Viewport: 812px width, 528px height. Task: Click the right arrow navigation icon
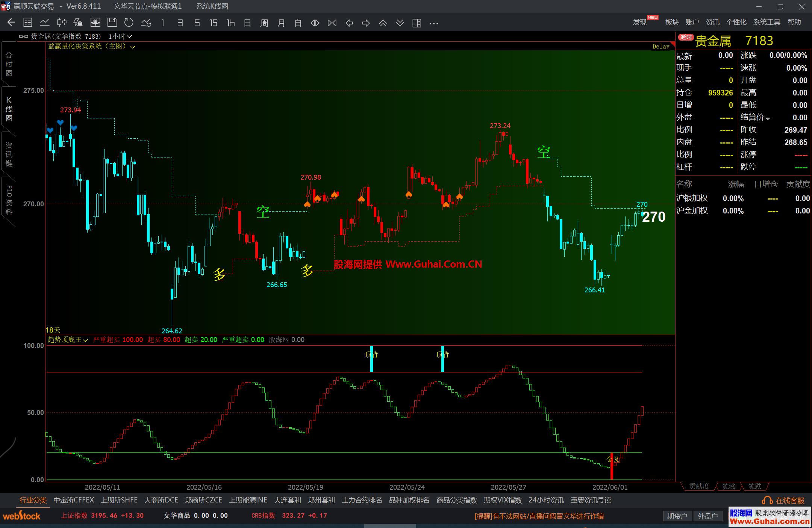(x=366, y=23)
